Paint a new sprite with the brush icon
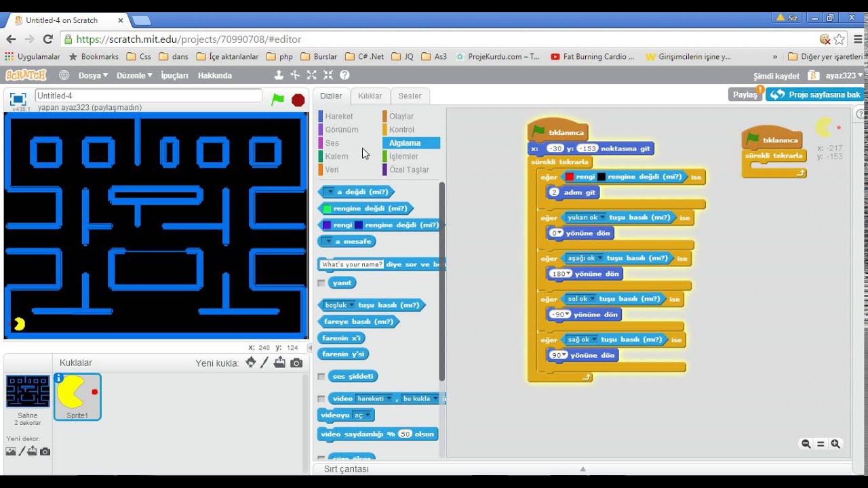The height and width of the screenshot is (488, 868). pos(264,363)
